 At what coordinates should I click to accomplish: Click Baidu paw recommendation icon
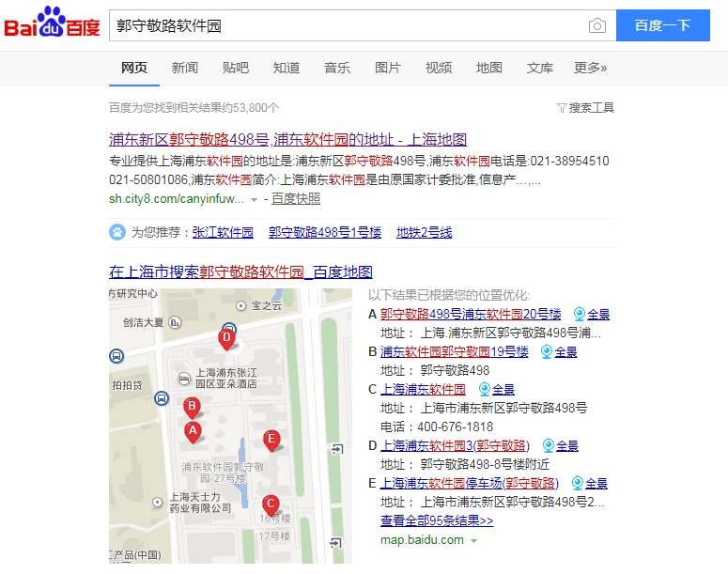[117, 232]
